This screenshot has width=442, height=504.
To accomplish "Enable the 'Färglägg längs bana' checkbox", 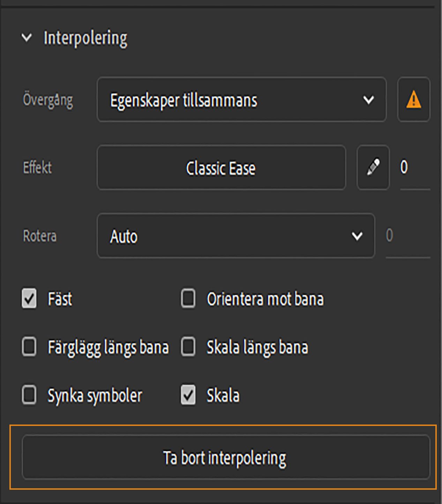I will [29, 347].
